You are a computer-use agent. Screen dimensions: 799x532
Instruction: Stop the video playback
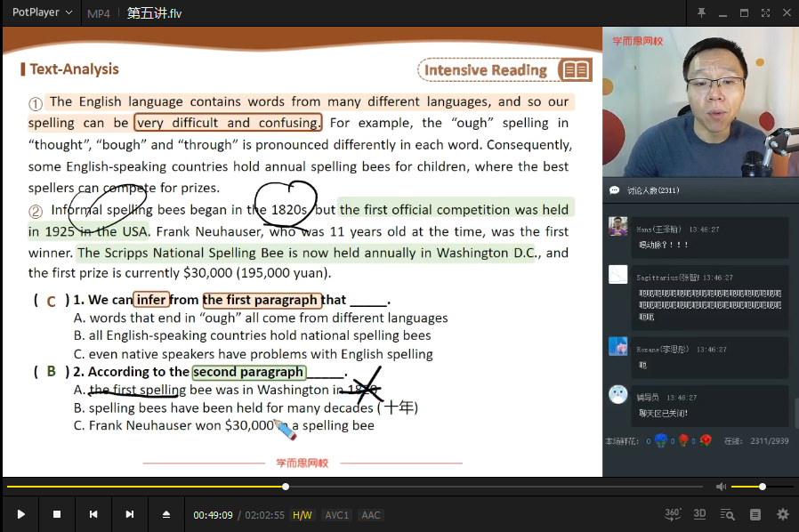(x=57, y=514)
